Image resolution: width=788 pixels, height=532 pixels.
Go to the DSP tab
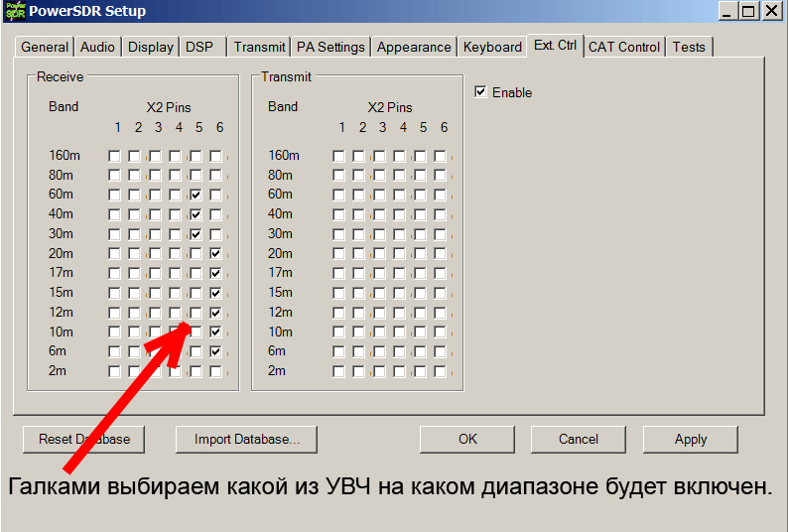coord(198,47)
